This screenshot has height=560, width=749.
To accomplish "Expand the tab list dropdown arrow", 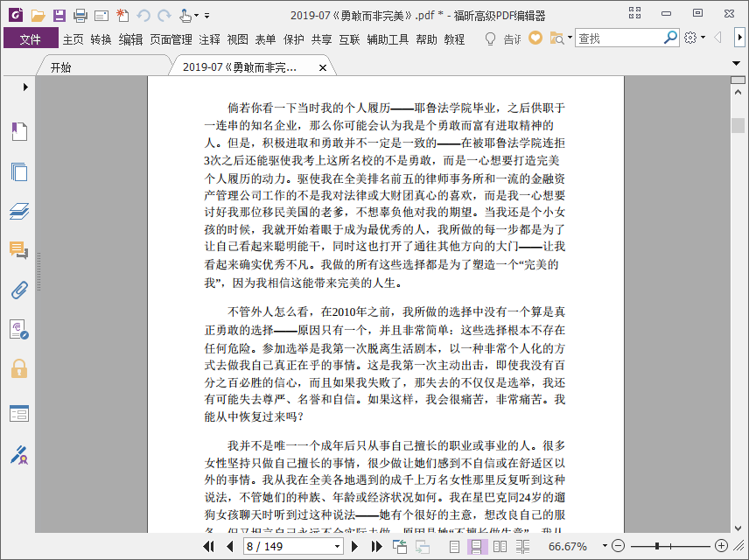I will (x=736, y=63).
